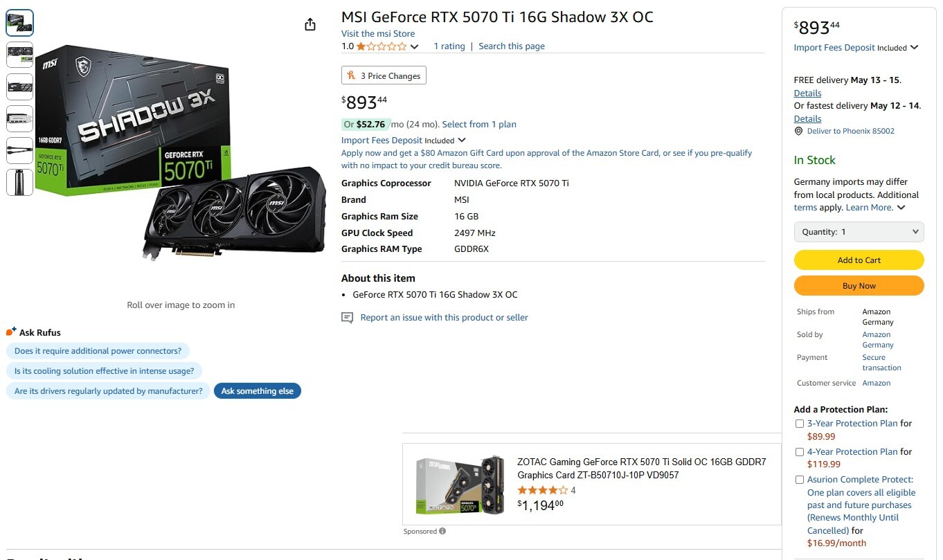The height and width of the screenshot is (560, 943).
Task: Open the Quantity dropdown
Action: 859,232
